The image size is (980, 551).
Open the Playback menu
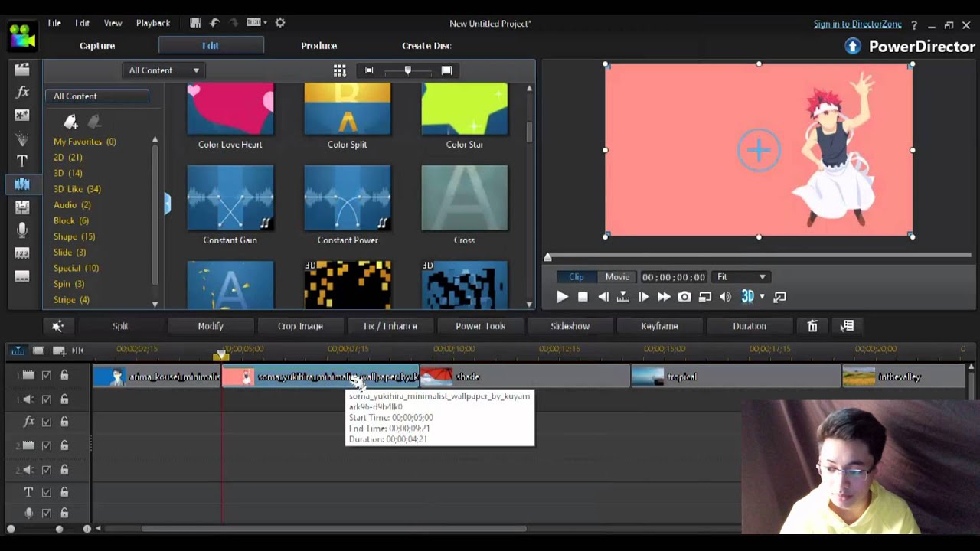pos(153,24)
